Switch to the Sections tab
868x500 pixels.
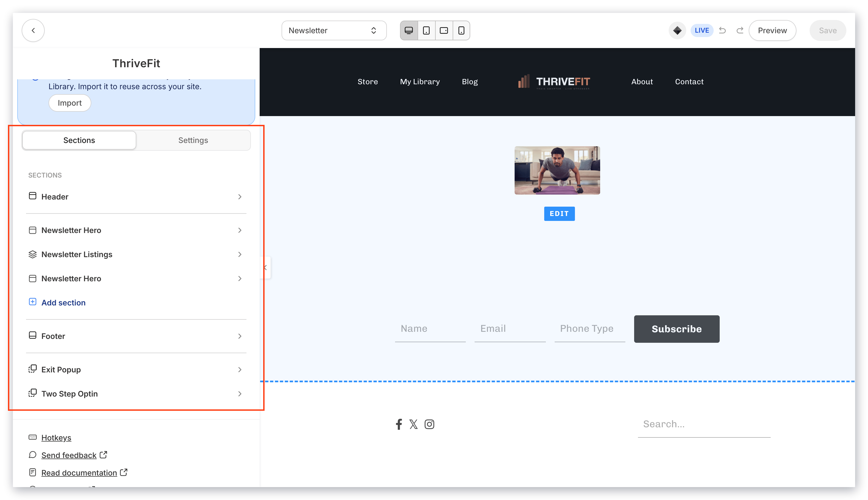coord(79,140)
